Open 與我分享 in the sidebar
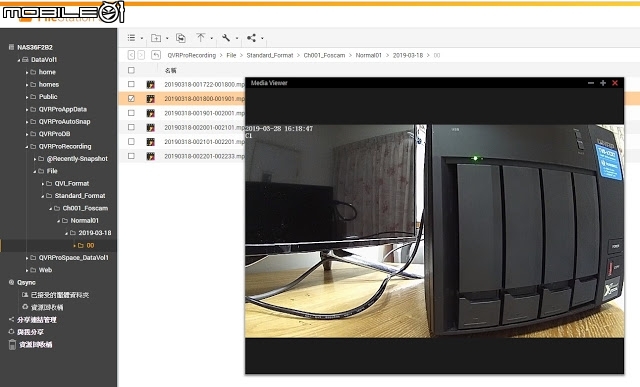The height and width of the screenshot is (387, 640). point(30,332)
